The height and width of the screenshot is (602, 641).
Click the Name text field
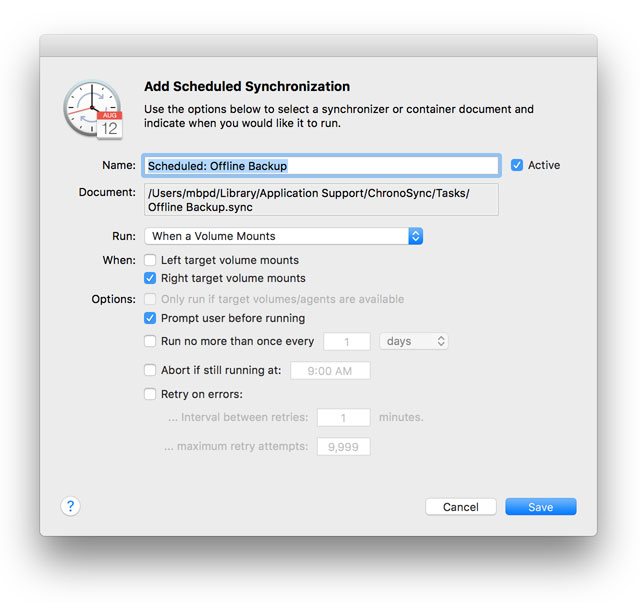point(321,166)
